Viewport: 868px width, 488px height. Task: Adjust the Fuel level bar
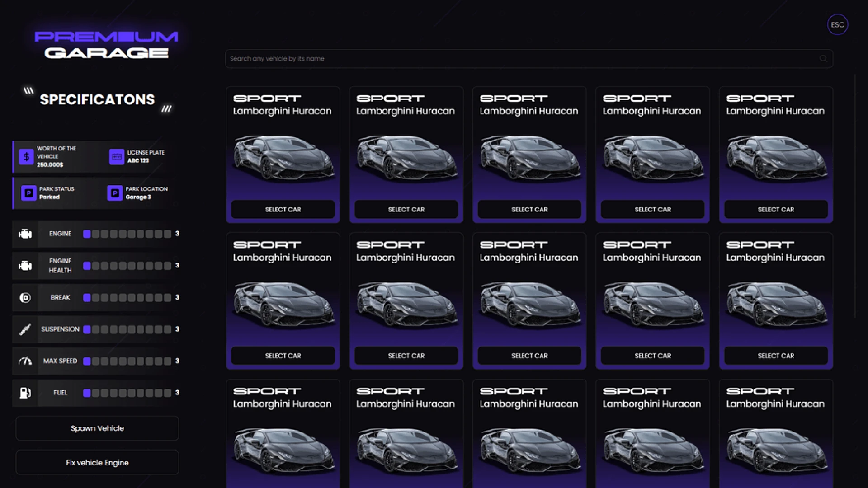coord(127,393)
